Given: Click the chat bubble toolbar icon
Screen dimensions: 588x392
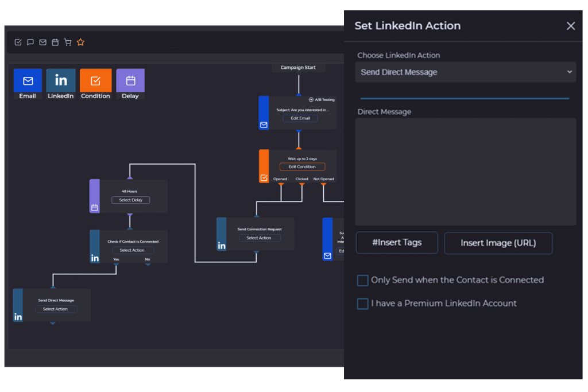Looking at the screenshot, I should 30,42.
